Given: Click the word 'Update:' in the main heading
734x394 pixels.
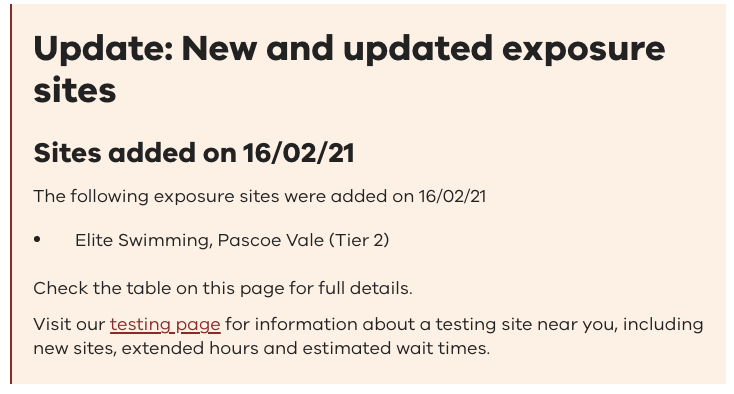Looking at the screenshot, I should (103, 51).
